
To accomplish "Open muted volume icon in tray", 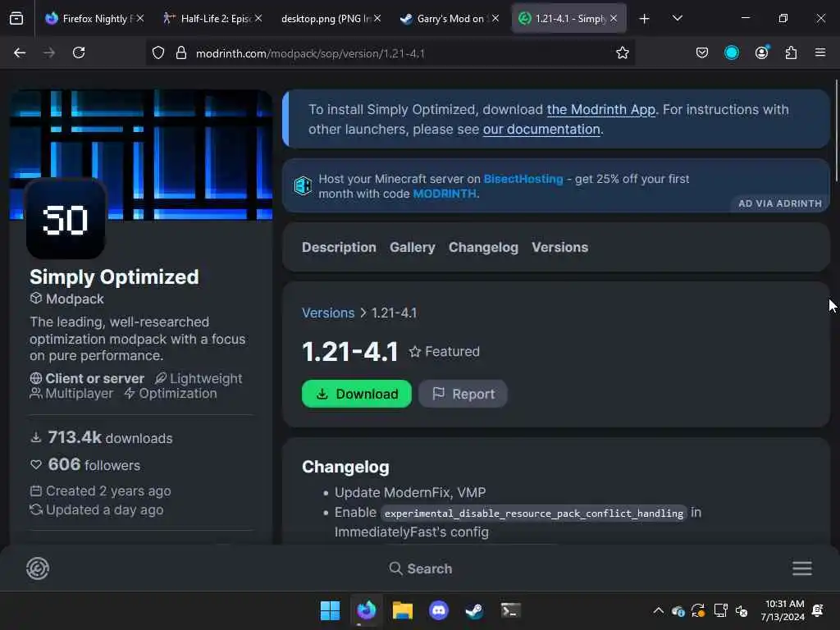I will (742, 610).
